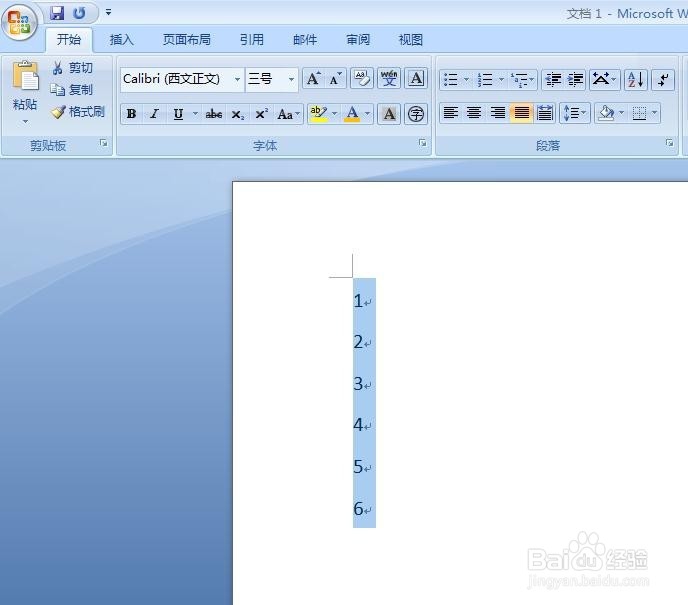Toggle strikethrough abc formatting

(214, 114)
